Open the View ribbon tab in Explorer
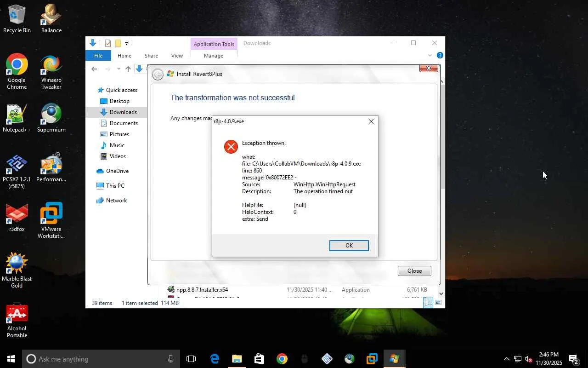 tap(177, 56)
